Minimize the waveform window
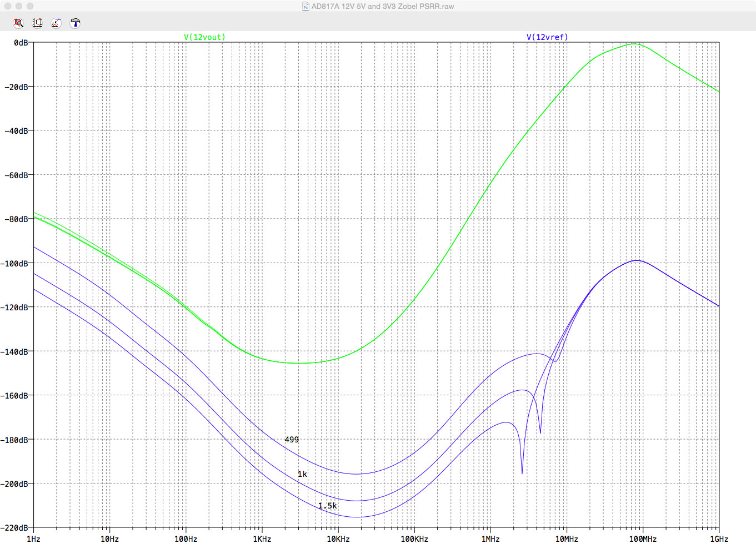The width and height of the screenshot is (756, 544). click(19, 6)
